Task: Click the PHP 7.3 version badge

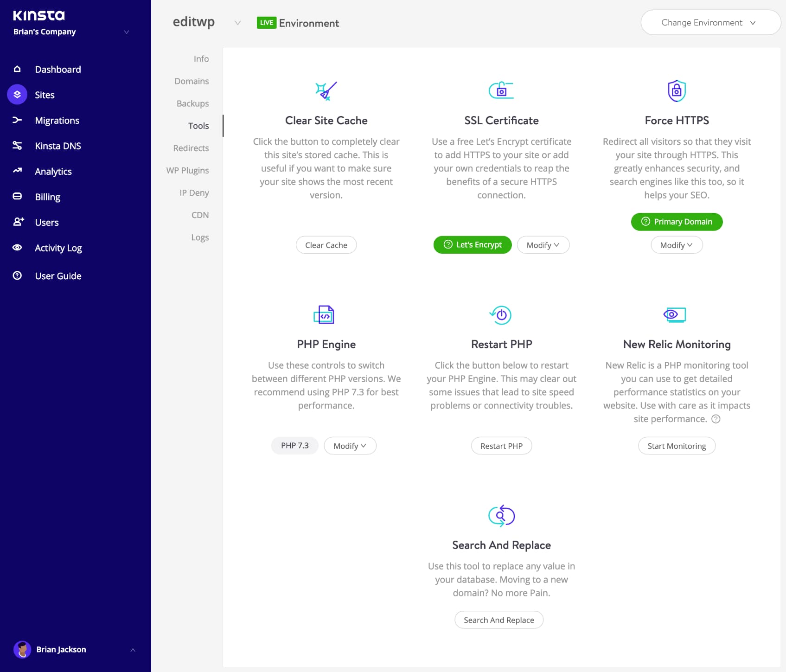Action: [294, 445]
